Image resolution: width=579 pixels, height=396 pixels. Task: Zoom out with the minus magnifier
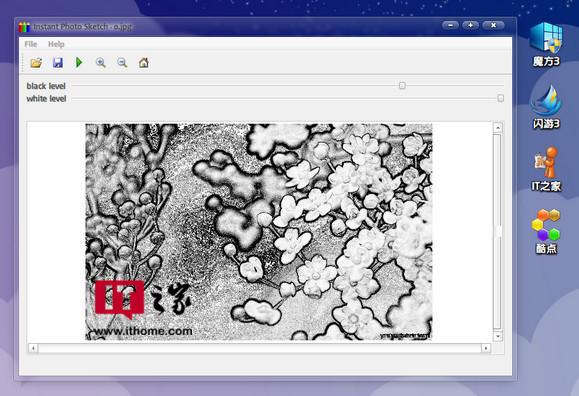pos(122,62)
